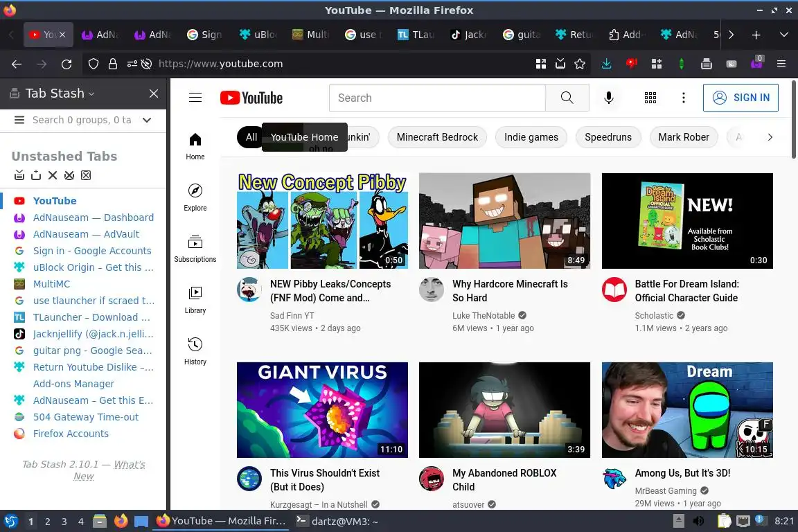Open AdNauseam — Dashboard in Tab Stash list
The width and height of the screenshot is (798, 532).
click(x=93, y=218)
